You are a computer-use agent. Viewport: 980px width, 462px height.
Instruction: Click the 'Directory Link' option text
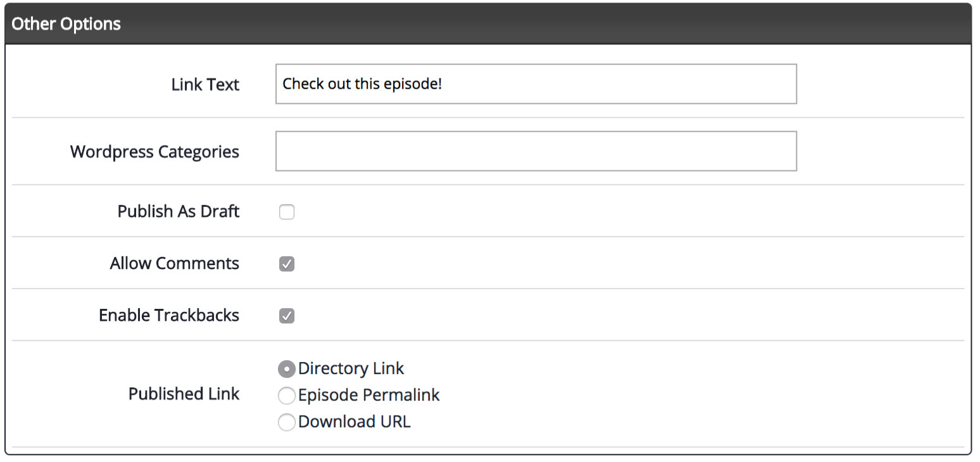tap(351, 368)
